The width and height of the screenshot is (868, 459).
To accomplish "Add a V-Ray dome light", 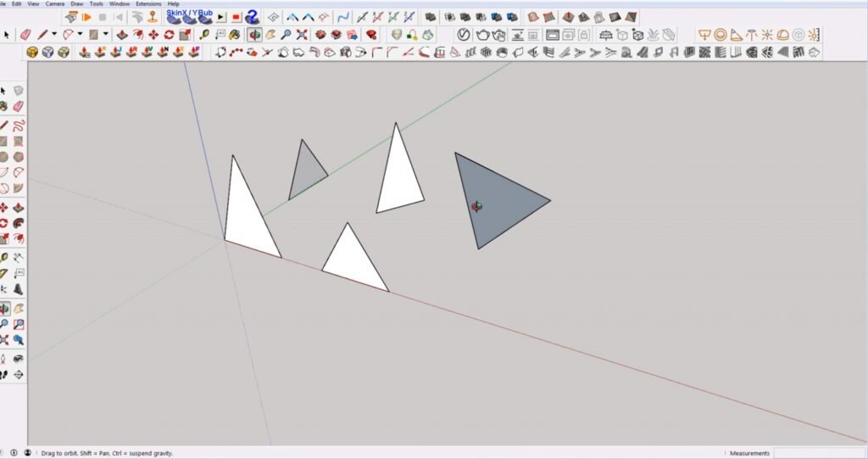I will [x=782, y=35].
